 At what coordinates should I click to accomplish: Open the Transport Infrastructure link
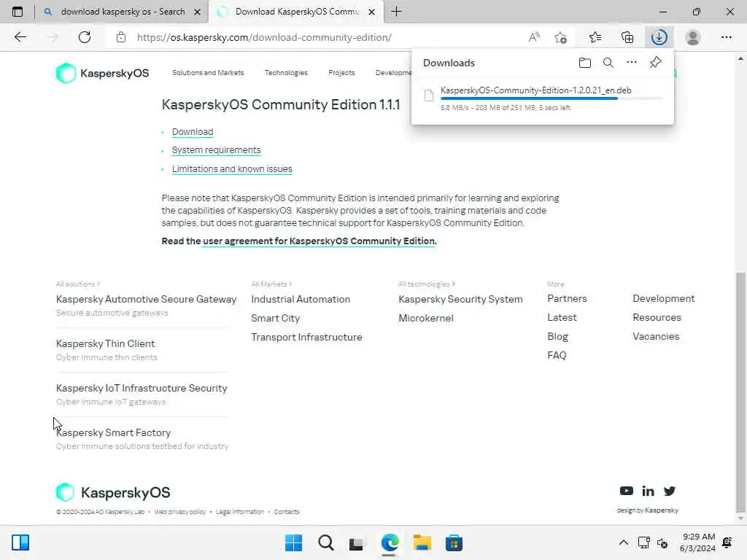[306, 337]
